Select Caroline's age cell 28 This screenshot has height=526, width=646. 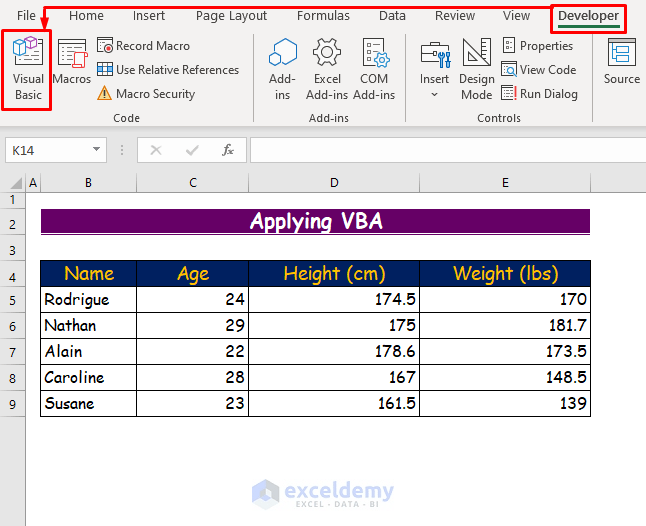[x=192, y=377]
